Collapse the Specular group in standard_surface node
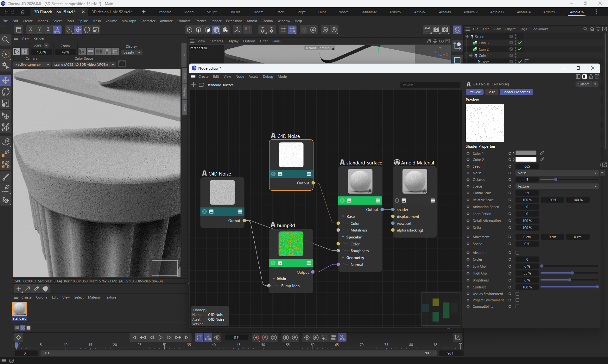608x364 pixels. pos(343,237)
